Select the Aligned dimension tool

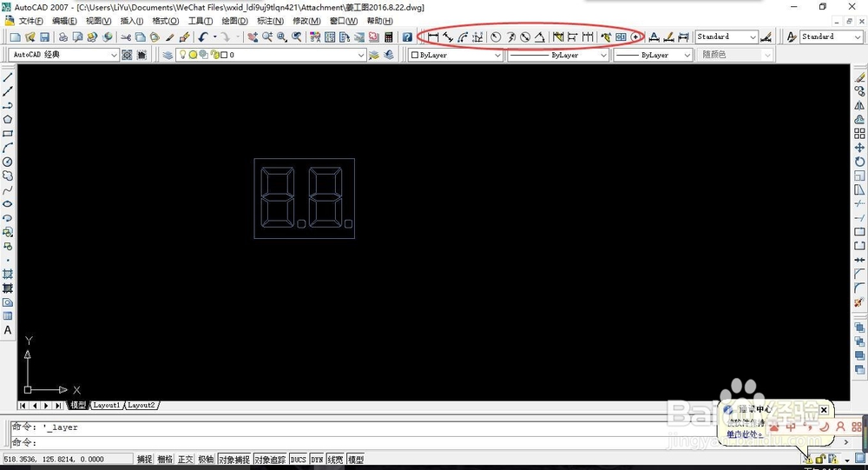click(x=448, y=37)
